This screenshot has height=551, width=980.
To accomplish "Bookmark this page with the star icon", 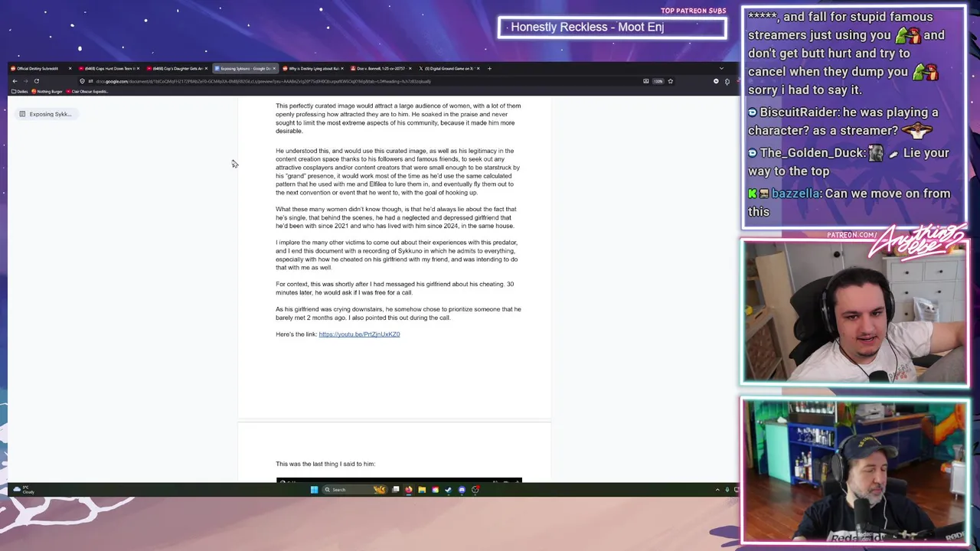I will pos(670,81).
